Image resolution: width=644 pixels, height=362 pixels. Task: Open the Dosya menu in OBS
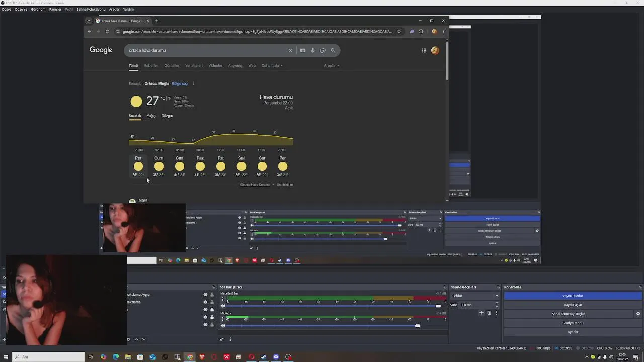click(x=7, y=9)
